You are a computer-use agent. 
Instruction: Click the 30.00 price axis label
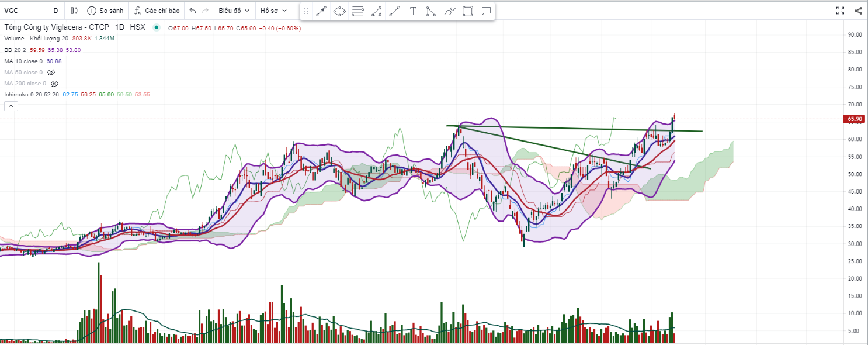pyautogui.click(x=855, y=244)
